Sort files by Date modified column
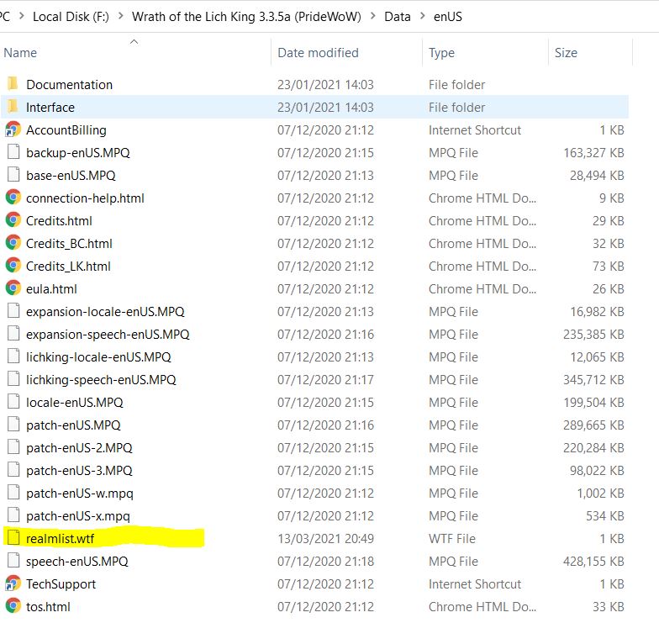Image resolution: width=659 pixels, height=644 pixels. [318, 52]
